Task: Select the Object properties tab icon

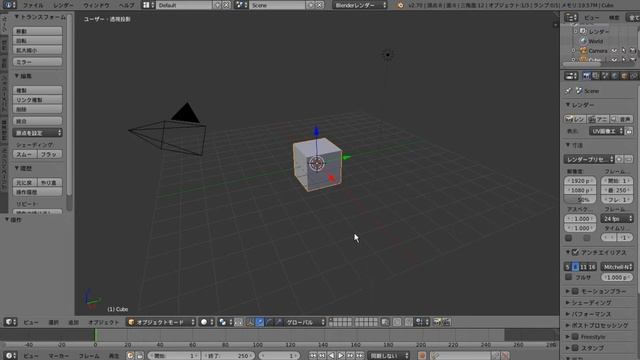Action: pyautogui.click(x=624, y=76)
